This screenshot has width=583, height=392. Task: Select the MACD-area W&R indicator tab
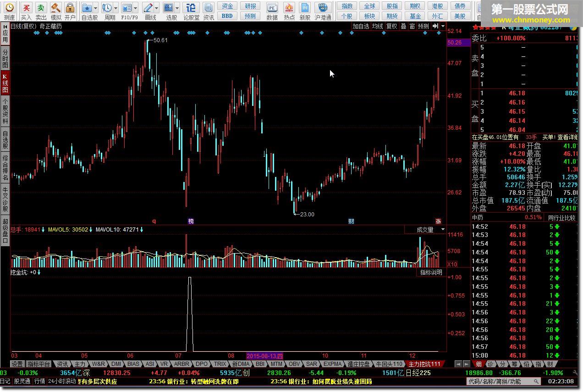(x=99, y=364)
